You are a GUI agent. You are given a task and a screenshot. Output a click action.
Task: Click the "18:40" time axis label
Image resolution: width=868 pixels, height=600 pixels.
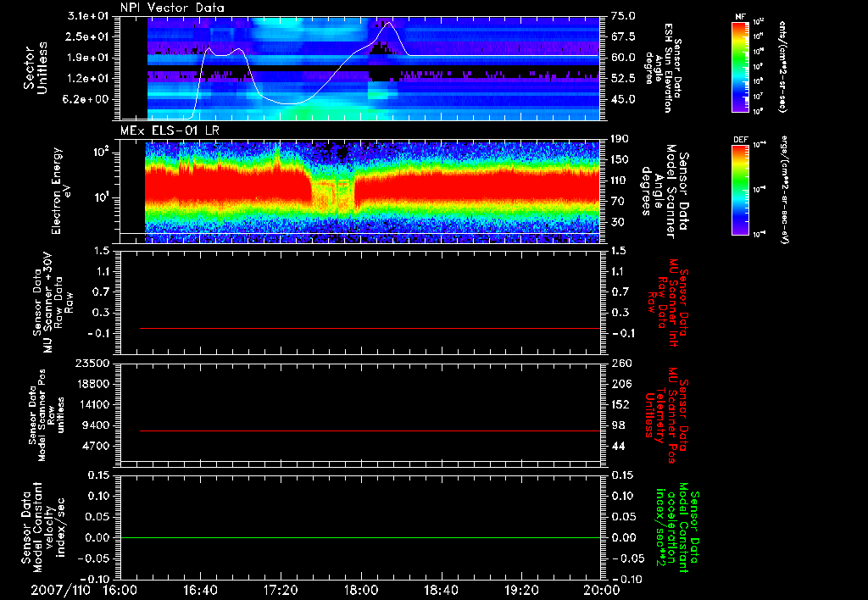point(441,590)
